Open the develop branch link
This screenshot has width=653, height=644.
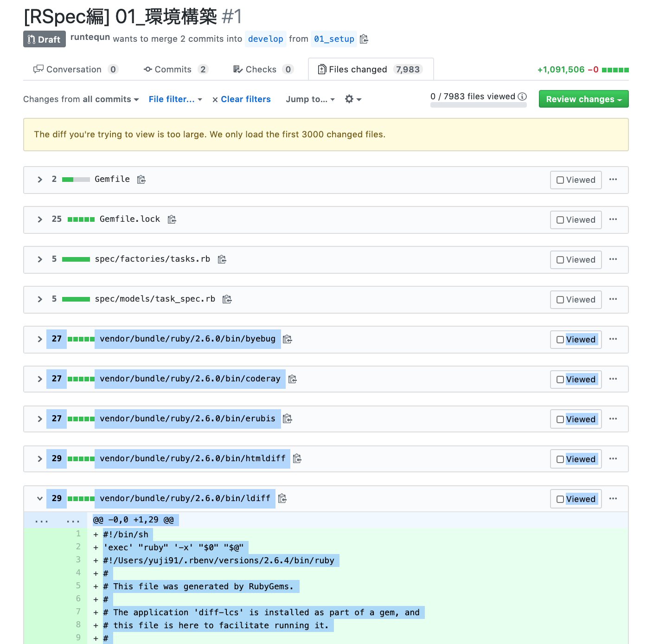click(265, 39)
